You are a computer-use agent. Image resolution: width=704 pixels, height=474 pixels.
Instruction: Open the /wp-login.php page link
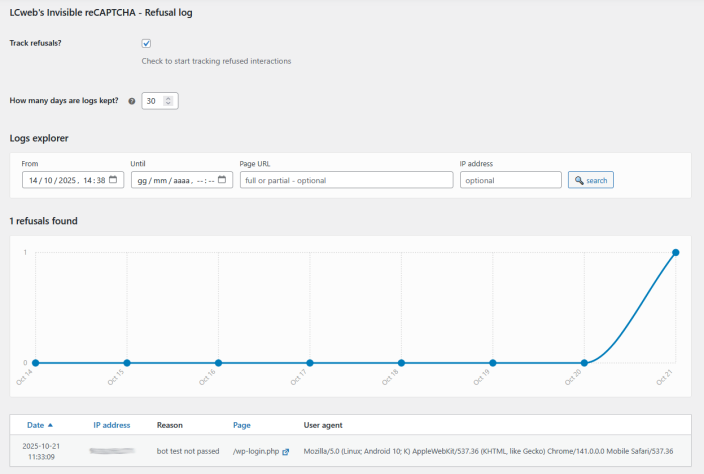pos(255,452)
